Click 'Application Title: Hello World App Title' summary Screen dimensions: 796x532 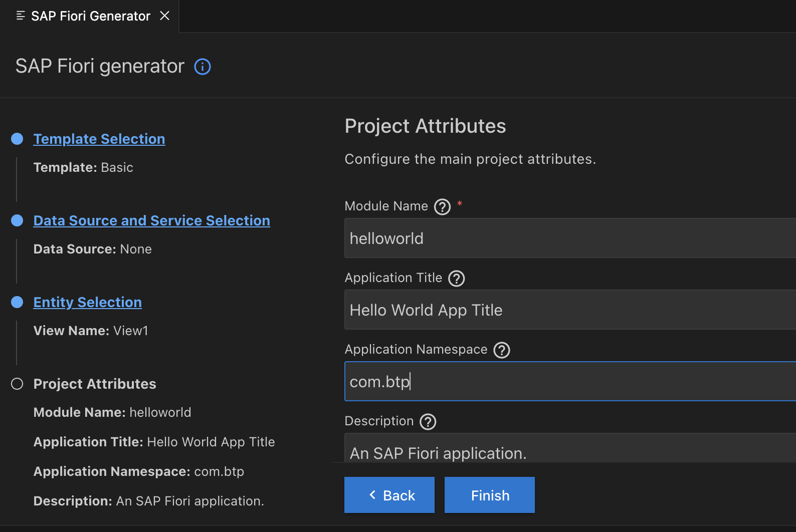(x=154, y=442)
